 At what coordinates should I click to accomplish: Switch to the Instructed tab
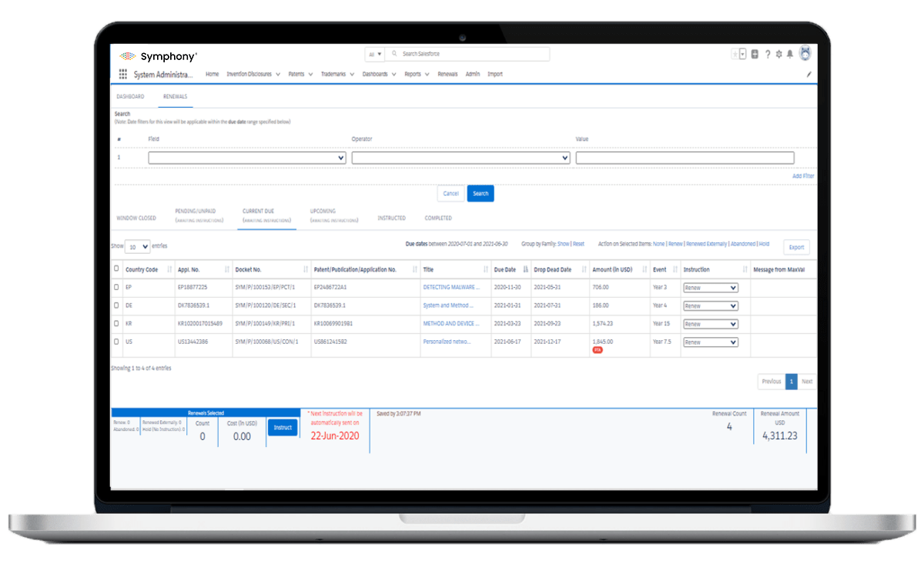[x=391, y=219]
